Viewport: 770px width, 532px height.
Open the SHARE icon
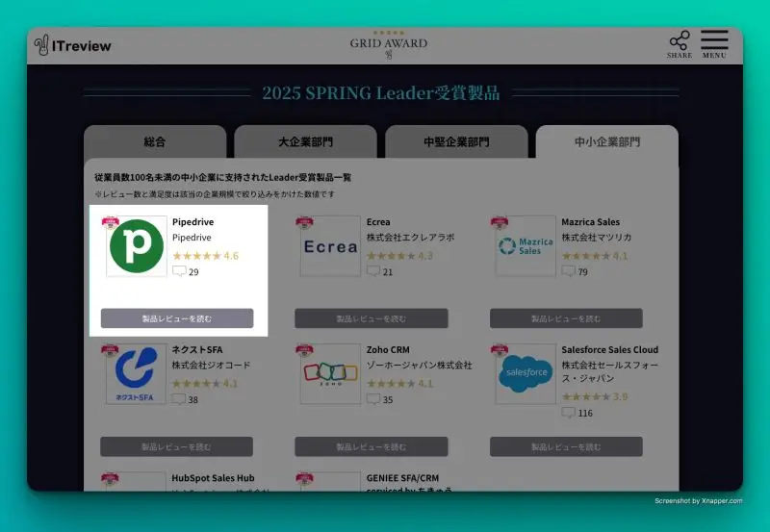[x=680, y=44]
